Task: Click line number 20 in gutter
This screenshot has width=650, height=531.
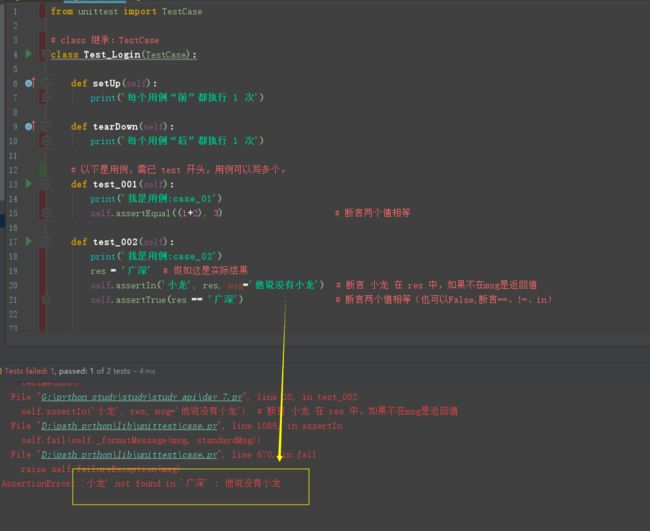Action: (13, 285)
